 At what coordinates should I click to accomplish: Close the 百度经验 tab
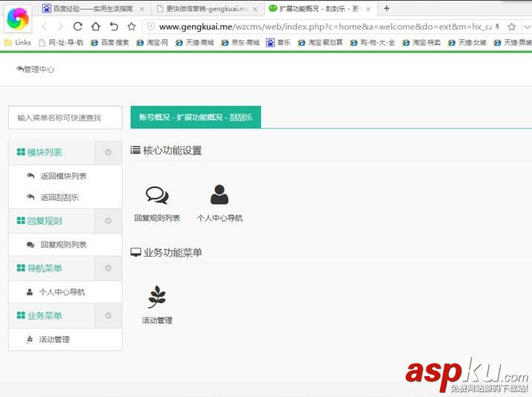(x=142, y=9)
